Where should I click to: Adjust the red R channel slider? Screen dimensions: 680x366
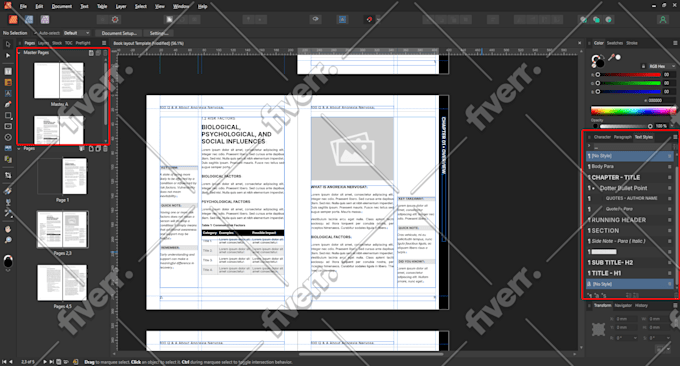(x=628, y=75)
